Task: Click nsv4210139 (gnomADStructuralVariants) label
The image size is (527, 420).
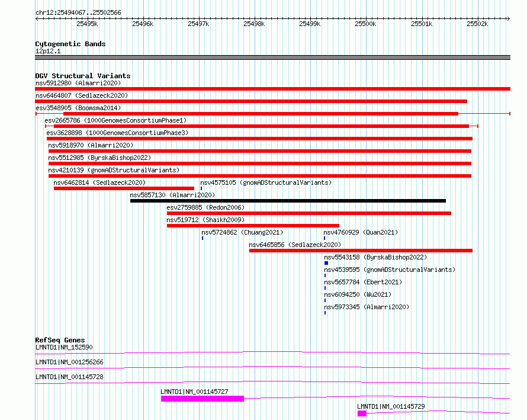Action: 114,170
